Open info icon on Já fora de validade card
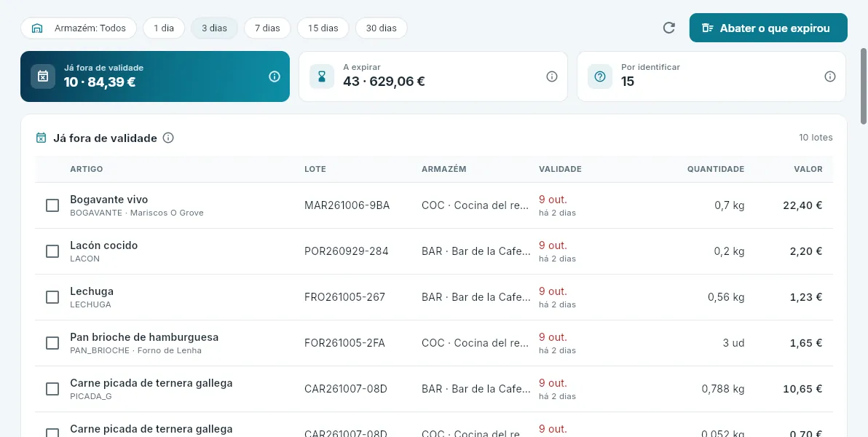This screenshot has width=868, height=437. 275,76
